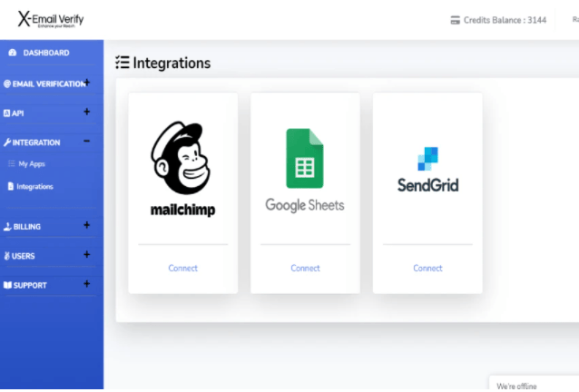Click the Google Sheets logo icon
579x392 pixels.
305,158
